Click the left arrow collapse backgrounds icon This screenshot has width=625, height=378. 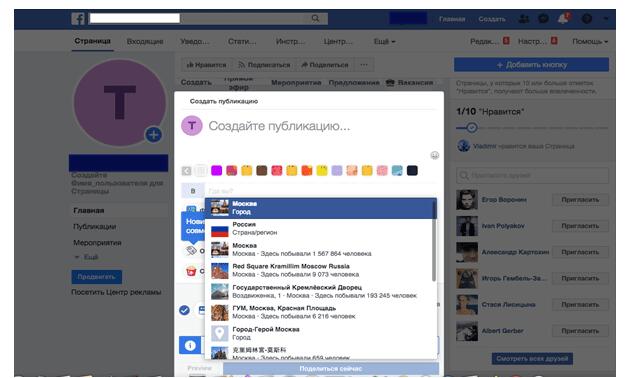click(x=186, y=171)
